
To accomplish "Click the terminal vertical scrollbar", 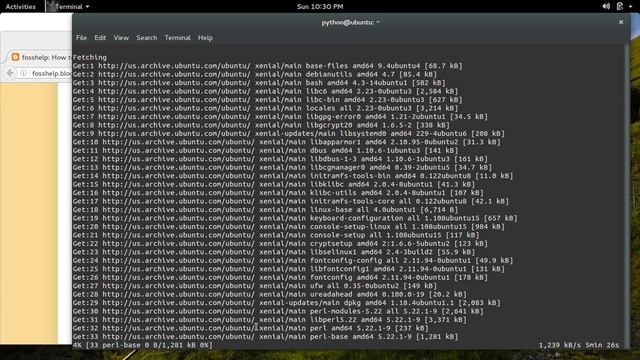I will [627, 196].
